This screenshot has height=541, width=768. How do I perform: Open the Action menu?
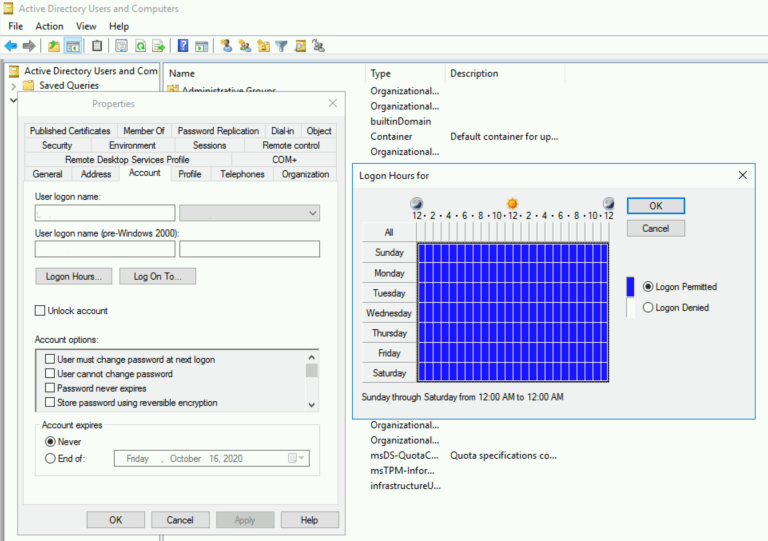tap(49, 26)
